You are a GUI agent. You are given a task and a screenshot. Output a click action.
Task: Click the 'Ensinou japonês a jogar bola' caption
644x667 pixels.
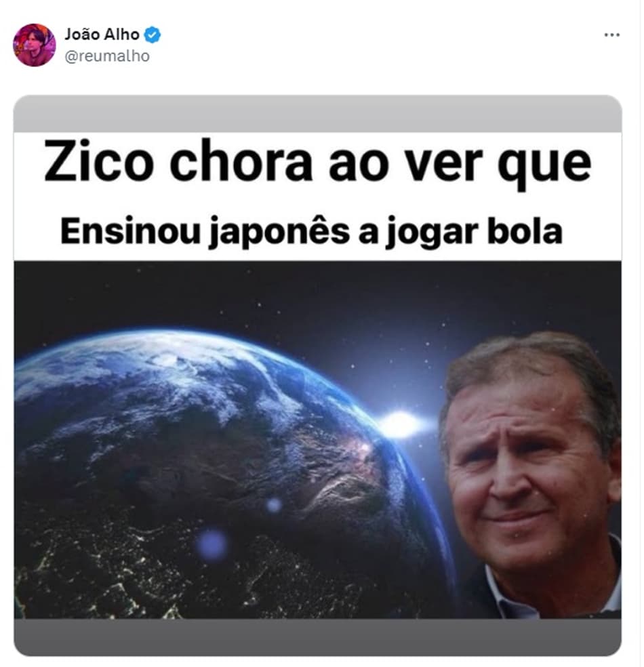[x=312, y=232]
